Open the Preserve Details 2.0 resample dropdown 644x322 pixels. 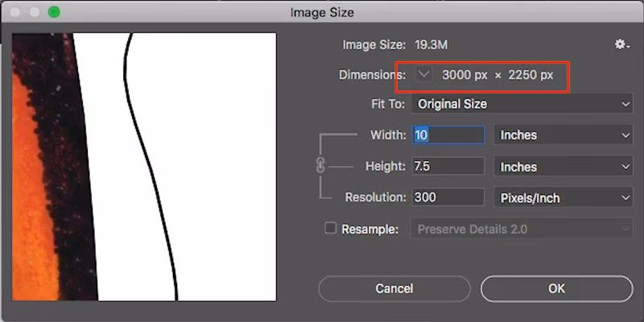tap(522, 229)
